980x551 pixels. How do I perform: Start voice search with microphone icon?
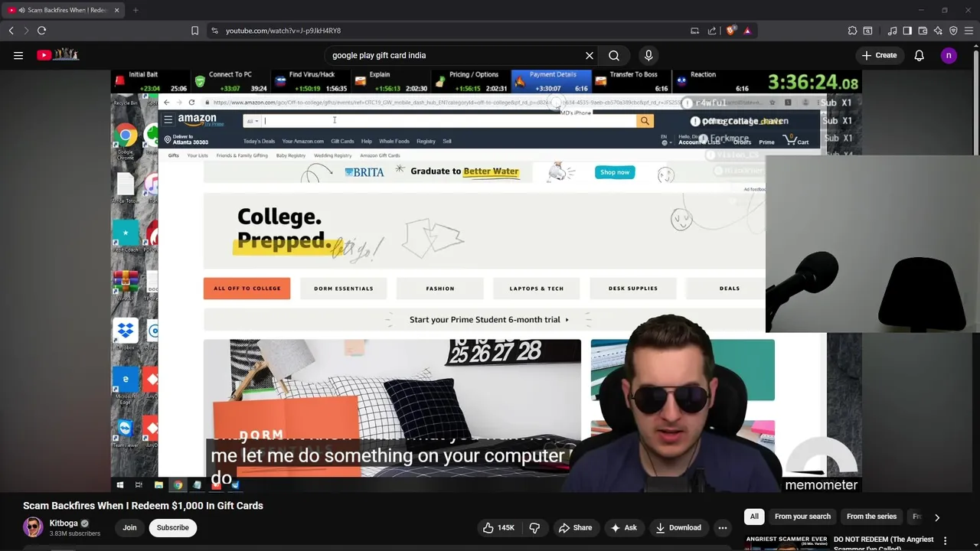[x=648, y=55]
